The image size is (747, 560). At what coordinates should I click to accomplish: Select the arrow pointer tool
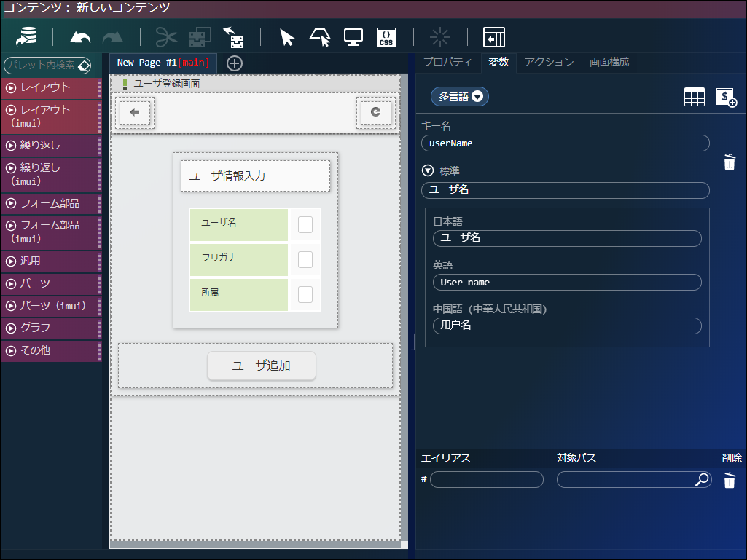(287, 37)
